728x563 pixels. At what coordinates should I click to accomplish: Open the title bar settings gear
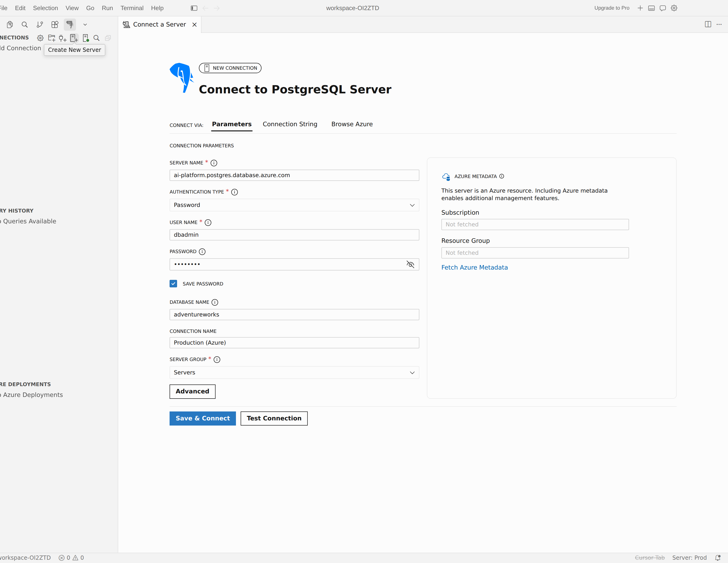tap(674, 8)
